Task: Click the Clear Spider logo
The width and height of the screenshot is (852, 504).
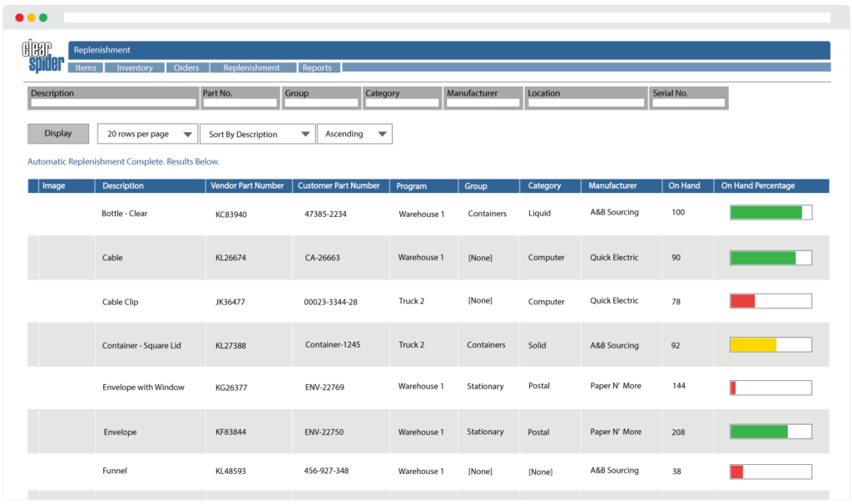Action: pyautogui.click(x=42, y=57)
